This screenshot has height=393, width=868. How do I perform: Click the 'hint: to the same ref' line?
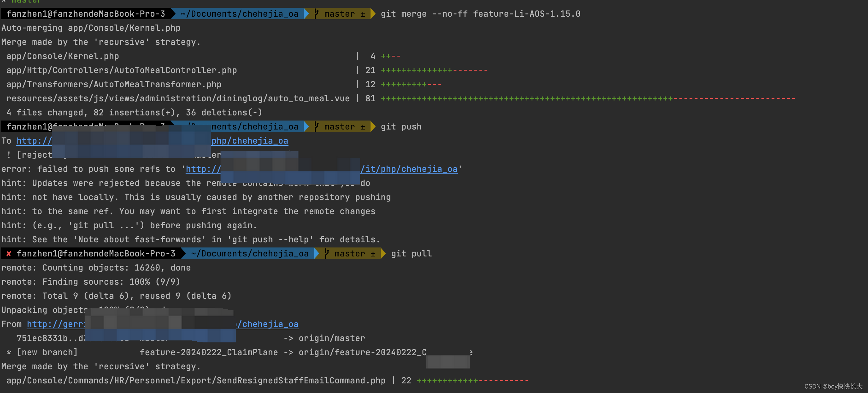188,211
